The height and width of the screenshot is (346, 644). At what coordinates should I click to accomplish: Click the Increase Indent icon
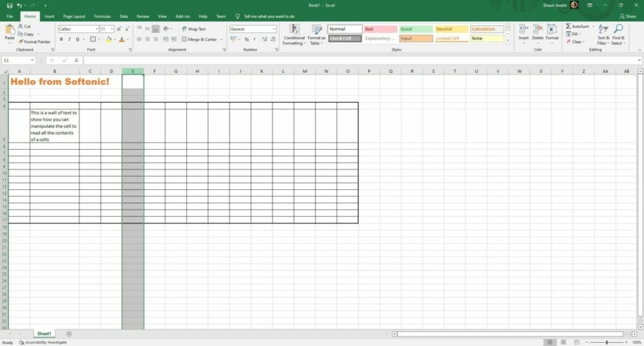174,40
